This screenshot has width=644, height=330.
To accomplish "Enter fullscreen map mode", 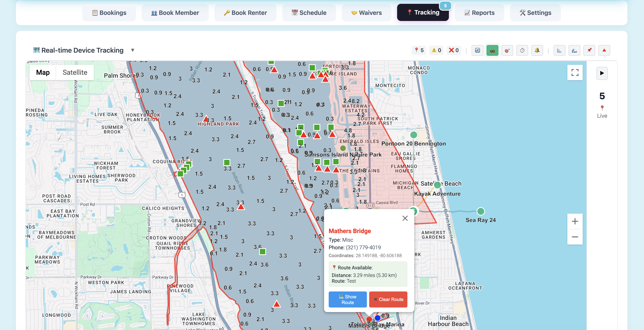I will point(575,72).
